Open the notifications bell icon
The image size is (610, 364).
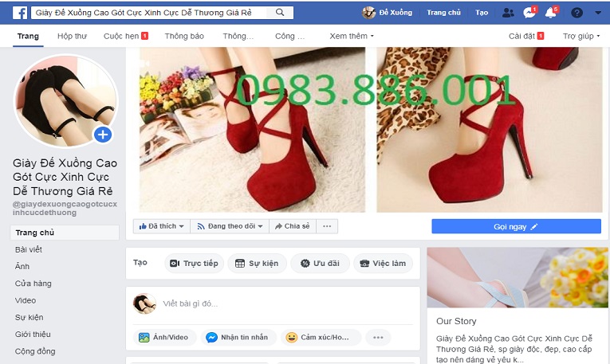550,13
